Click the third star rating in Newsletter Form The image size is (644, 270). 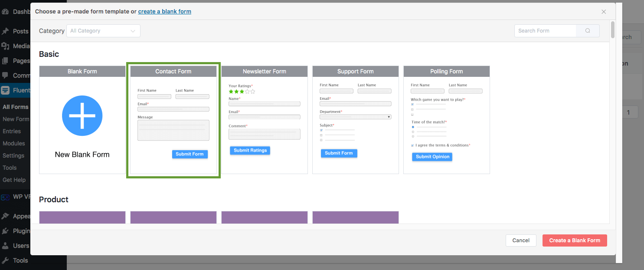coord(242,91)
